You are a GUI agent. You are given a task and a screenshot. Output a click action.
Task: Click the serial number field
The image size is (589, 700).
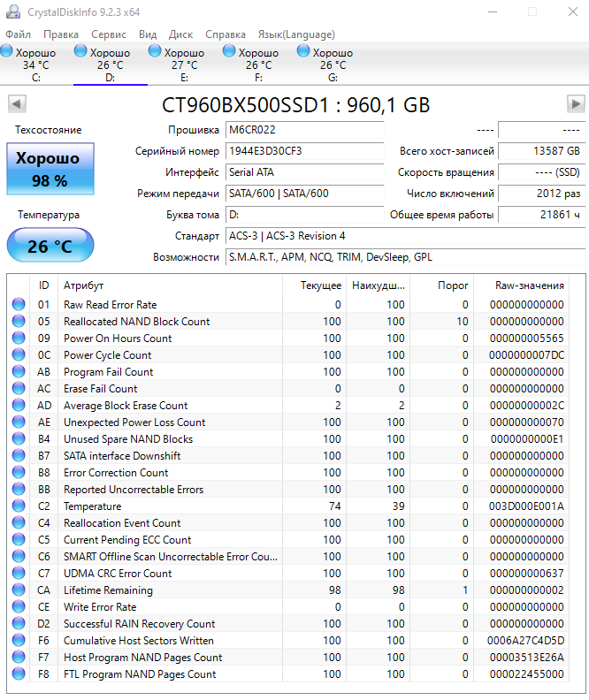click(304, 151)
